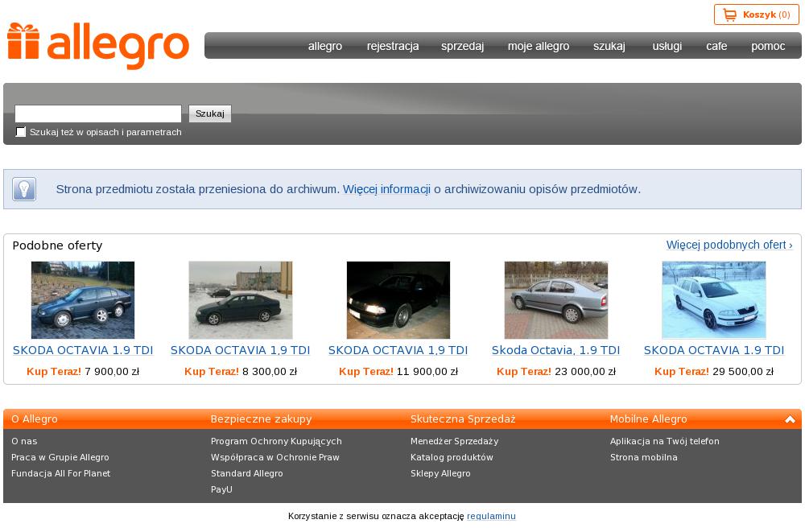Open thumbnail of 7 900,00 zł Skoda
The image size is (805, 532).
[x=83, y=300]
